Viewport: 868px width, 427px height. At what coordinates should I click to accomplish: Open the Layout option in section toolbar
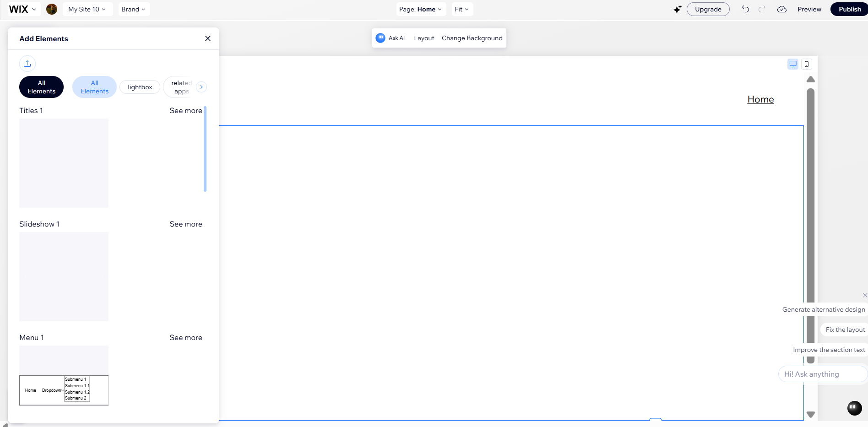click(x=424, y=38)
